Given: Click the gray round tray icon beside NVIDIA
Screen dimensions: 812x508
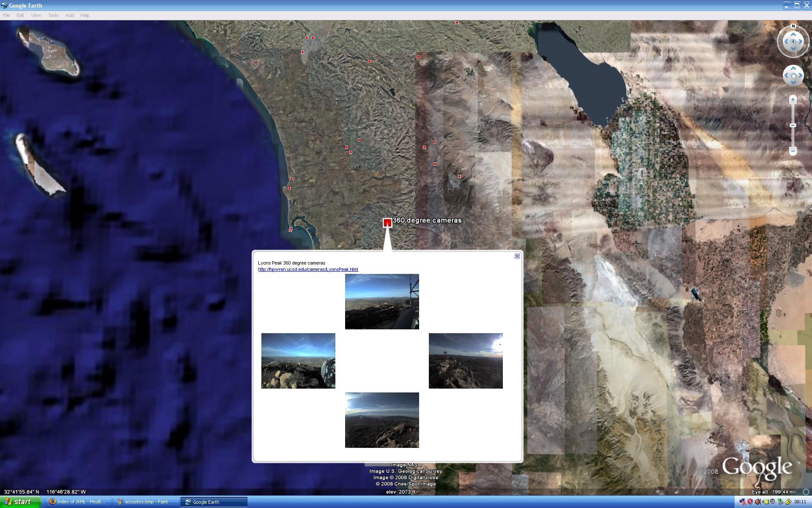Looking at the screenshot, I should (773, 502).
